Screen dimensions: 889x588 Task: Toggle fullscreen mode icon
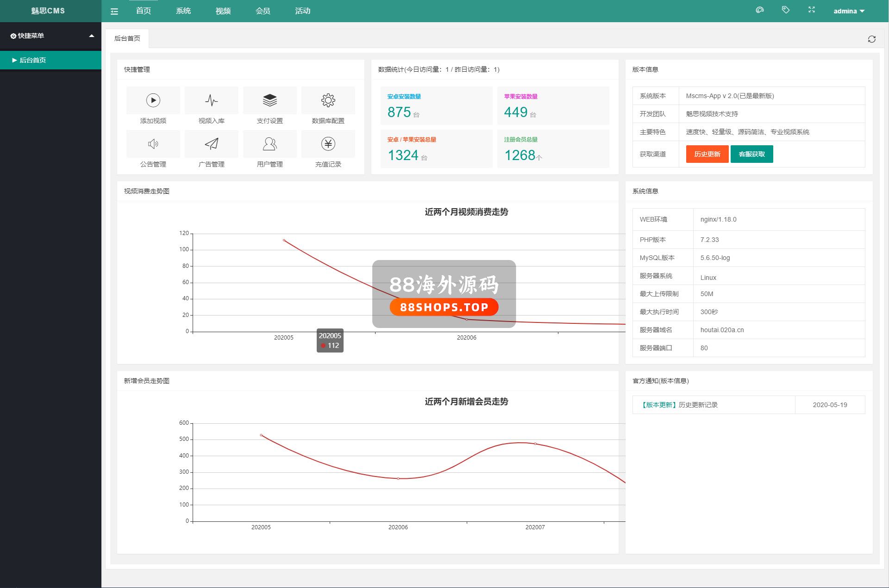click(x=812, y=10)
